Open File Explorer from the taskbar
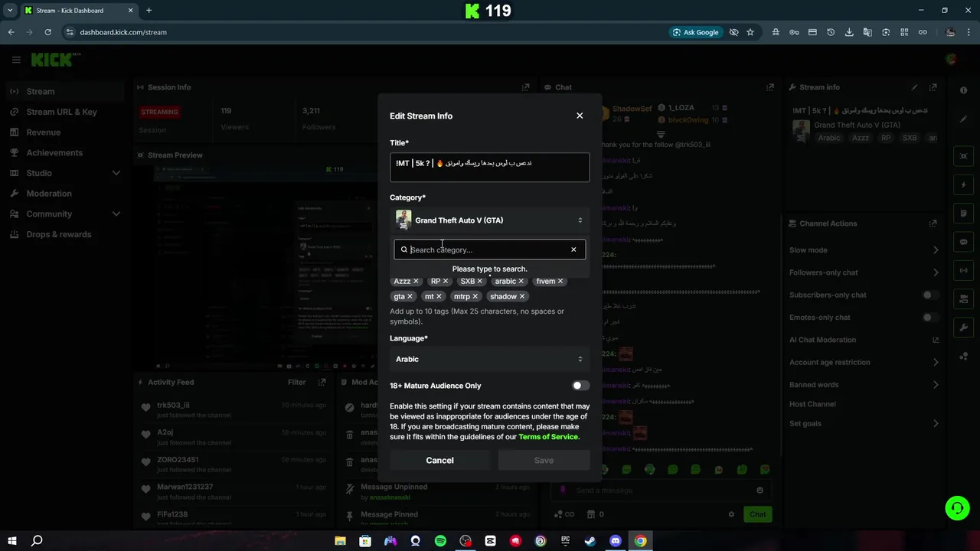This screenshot has height=551, width=980. pyautogui.click(x=341, y=541)
